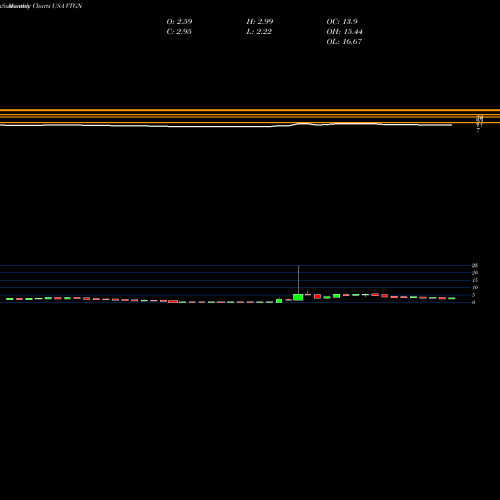
Task: Click the OL: 16.67 readout
Action: click(x=344, y=42)
